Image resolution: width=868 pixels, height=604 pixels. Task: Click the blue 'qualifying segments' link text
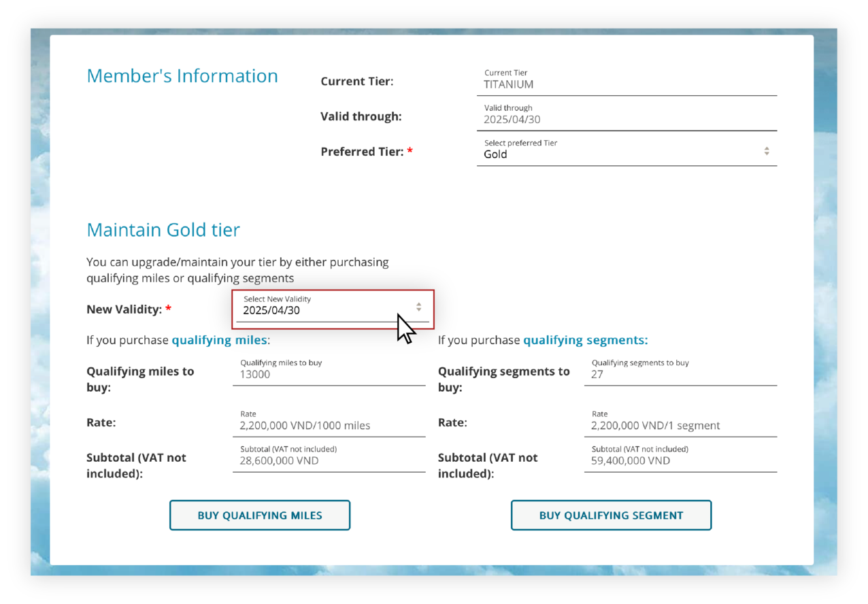click(x=585, y=340)
